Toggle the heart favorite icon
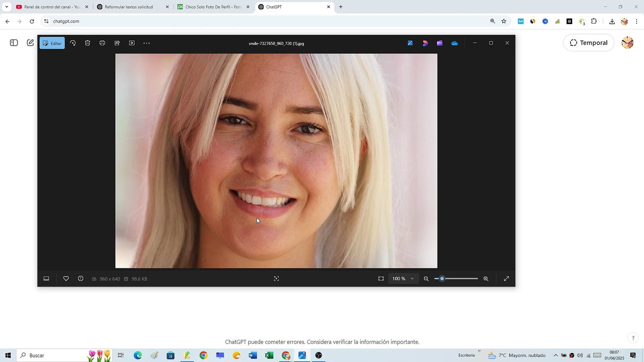Viewport: 644px width, 362px height. (66, 279)
